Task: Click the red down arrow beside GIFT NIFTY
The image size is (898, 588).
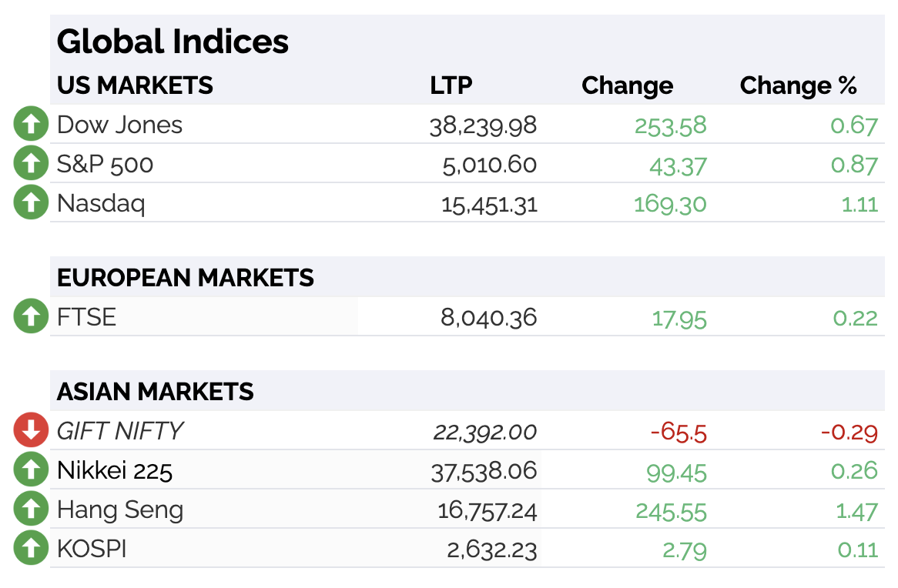Action: (x=31, y=430)
